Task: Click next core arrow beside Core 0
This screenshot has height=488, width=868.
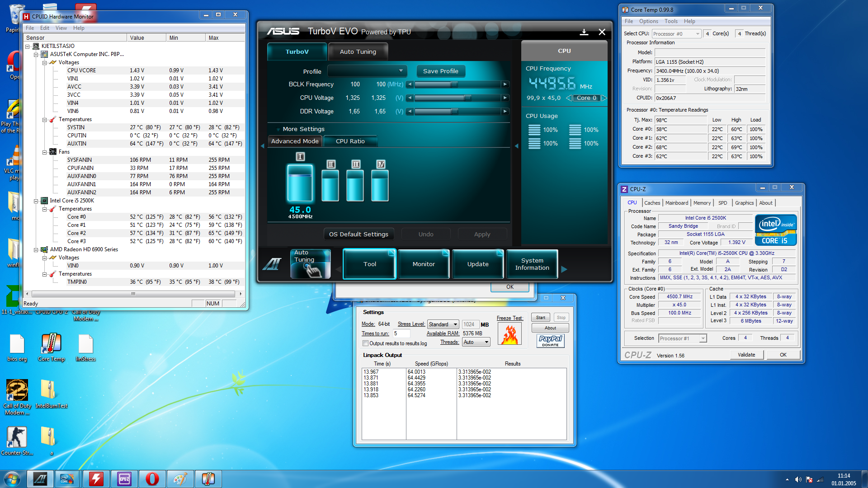Action: click(604, 98)
